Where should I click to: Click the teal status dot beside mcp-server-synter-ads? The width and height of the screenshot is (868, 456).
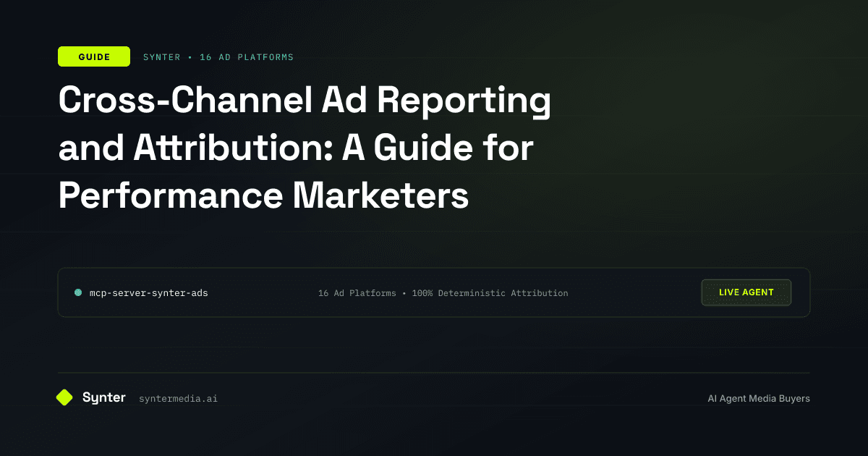[78, 293]
